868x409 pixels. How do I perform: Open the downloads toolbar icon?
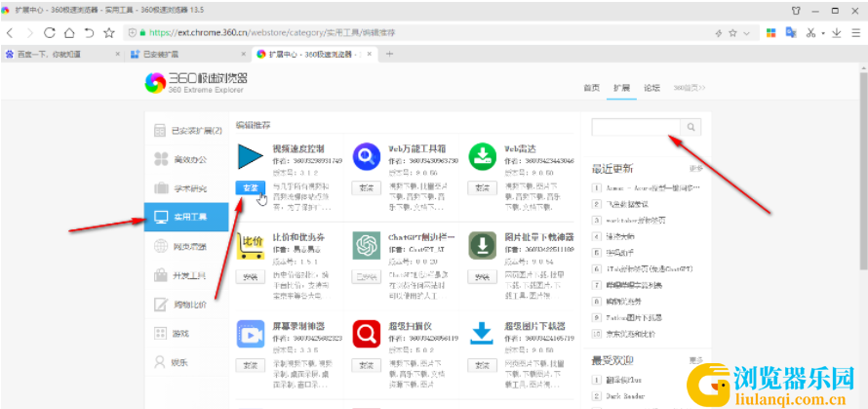coord(837,32)
